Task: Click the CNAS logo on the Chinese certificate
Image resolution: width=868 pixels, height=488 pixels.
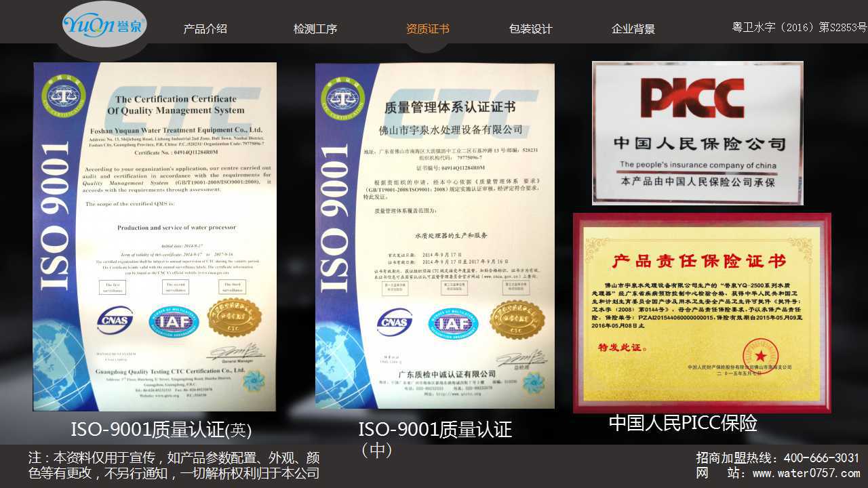Action: (x=395, y=322)
